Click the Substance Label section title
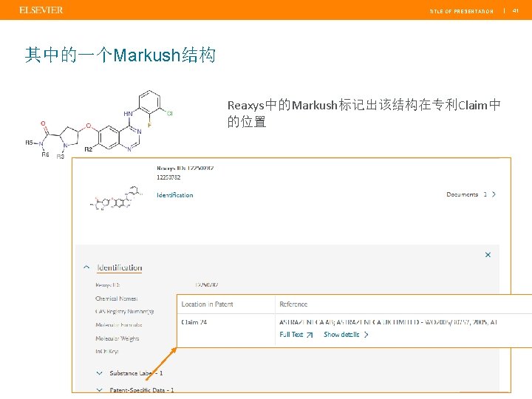The width and height of the screenshot is (532, 399). pyautogui.click(x=136, y=373)
